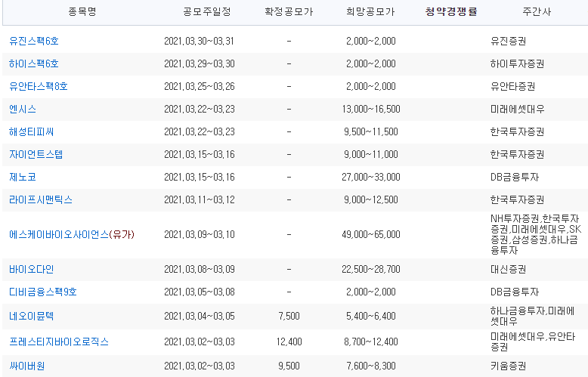
Task: Click the underwriter 하이투자증권
Action: [x=517, y=63]
